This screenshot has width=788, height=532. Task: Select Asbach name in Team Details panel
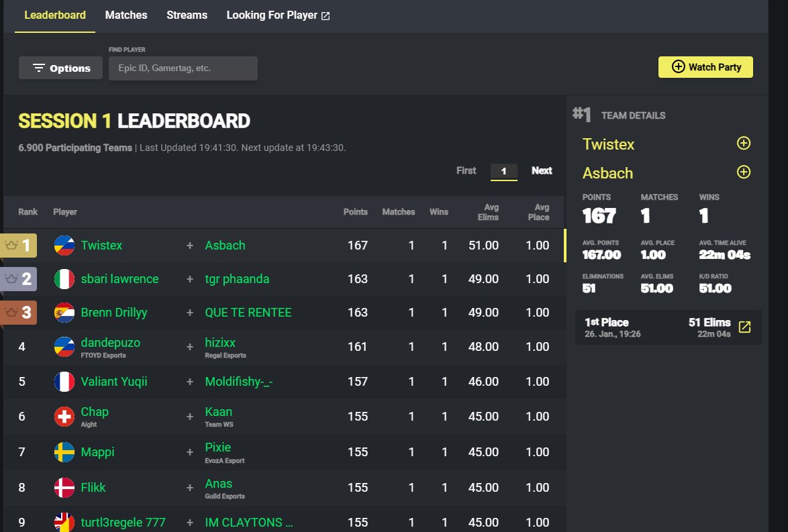pos(607,173)
